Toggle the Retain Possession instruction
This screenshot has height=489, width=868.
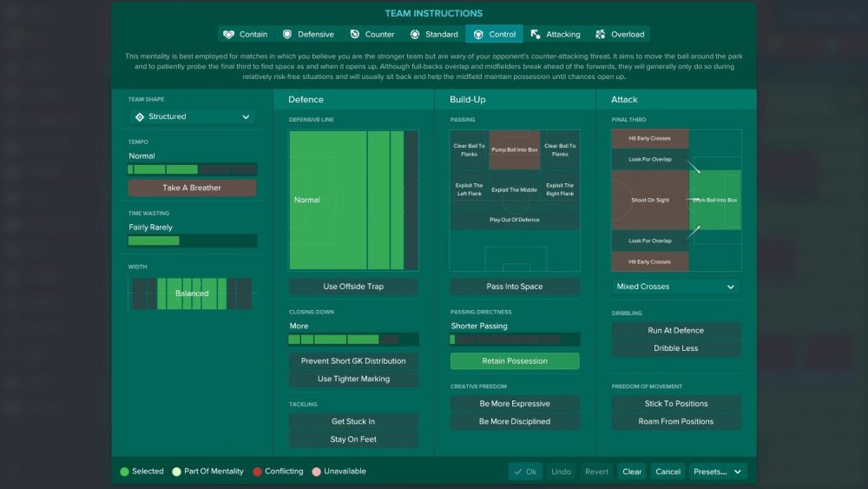click(515, 361)
